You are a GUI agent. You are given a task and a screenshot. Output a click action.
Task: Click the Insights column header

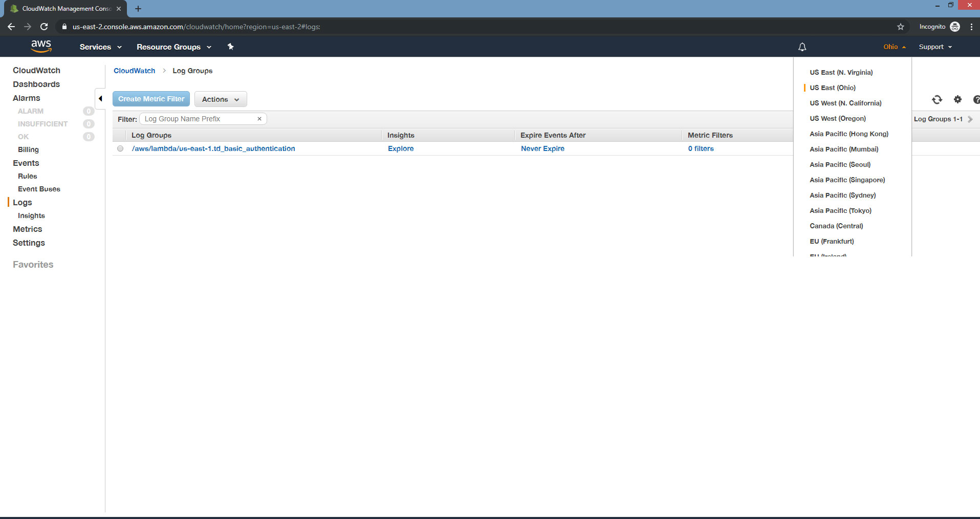(401, 135)
